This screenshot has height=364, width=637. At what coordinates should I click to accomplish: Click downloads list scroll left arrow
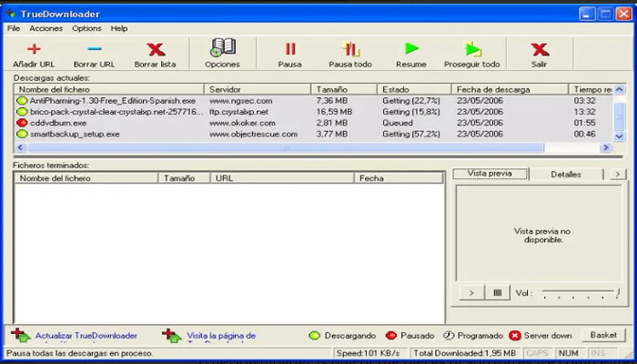[x=20, y=147]
